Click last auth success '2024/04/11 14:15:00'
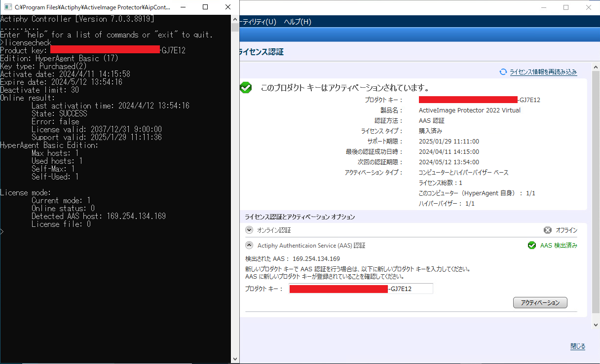The image size is (600, 364). 449,152
